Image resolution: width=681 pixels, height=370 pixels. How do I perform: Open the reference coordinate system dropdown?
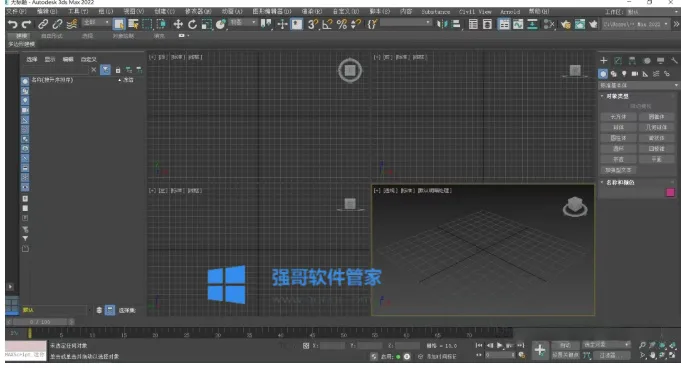point(243,22)
